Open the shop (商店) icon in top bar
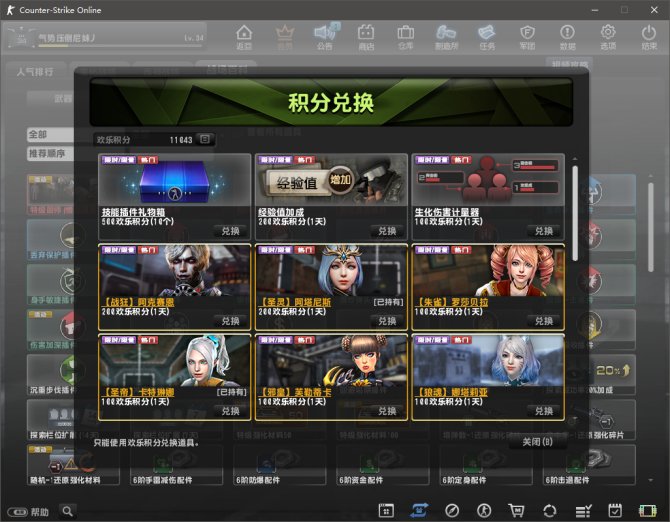670x522 pixels. tap(366, 37)
